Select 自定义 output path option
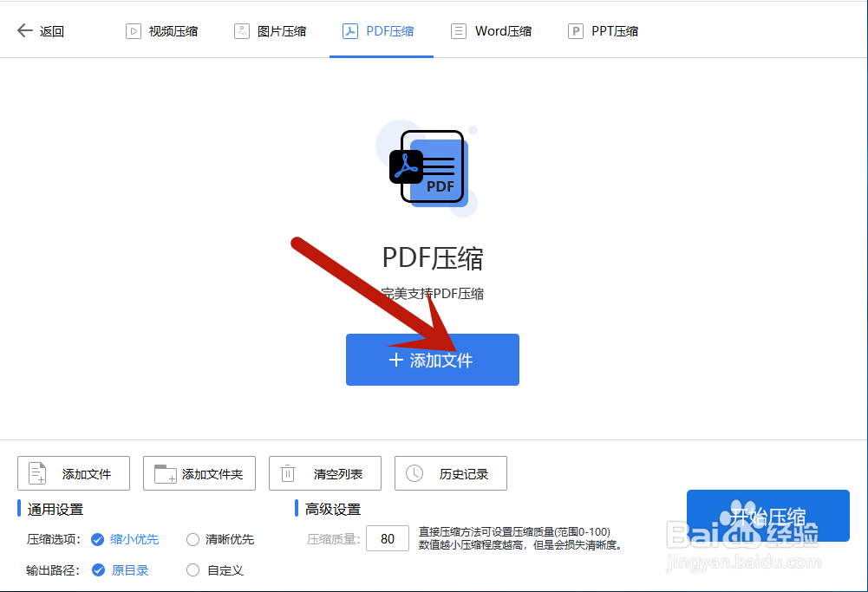 pos(192,569)
